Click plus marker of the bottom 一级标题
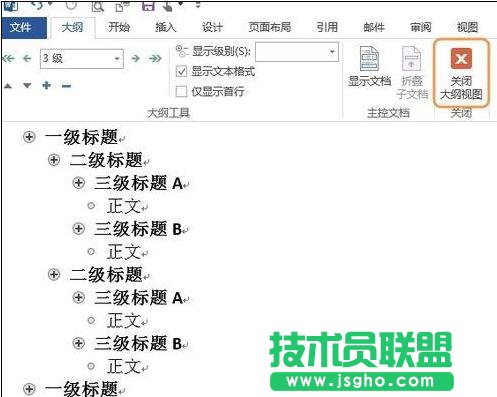The width and height of the screenshot is (497, 397). tap(29, 389)
